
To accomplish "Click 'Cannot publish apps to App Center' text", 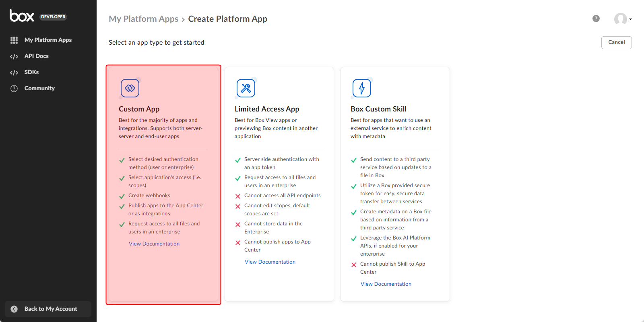I will pos(277,246).
